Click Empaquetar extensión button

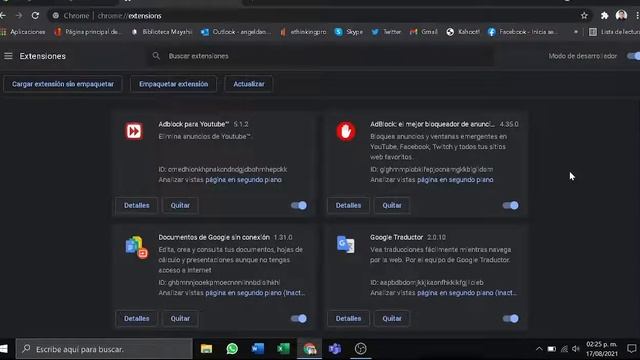click(x=173, y=84)
